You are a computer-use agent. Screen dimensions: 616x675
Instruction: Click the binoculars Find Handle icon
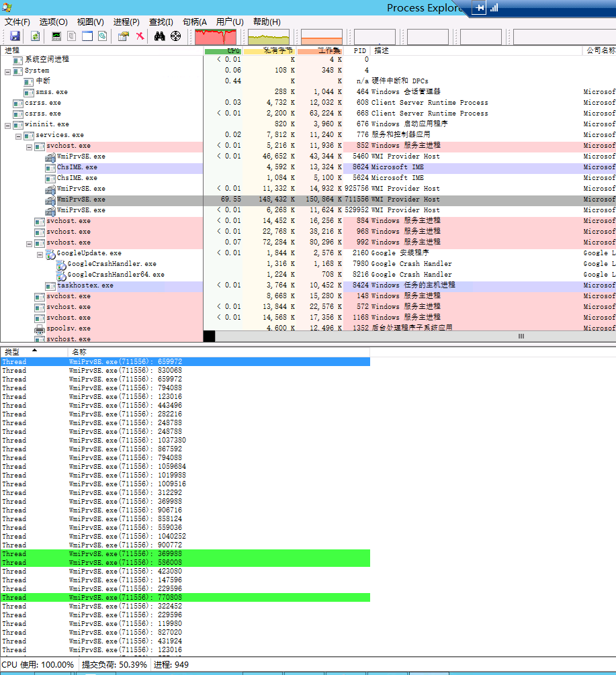pos(160,36)
